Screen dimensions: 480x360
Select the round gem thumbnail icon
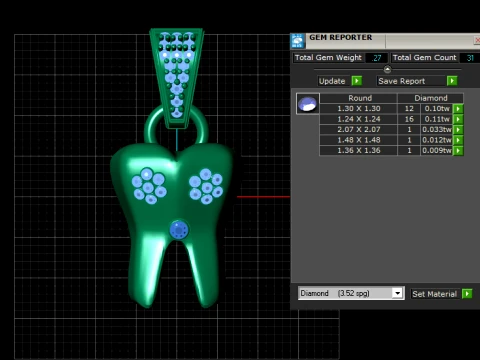(308, 104)
